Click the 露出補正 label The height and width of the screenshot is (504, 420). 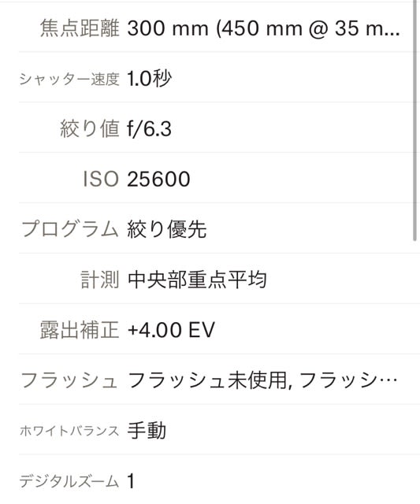(80, 330)
